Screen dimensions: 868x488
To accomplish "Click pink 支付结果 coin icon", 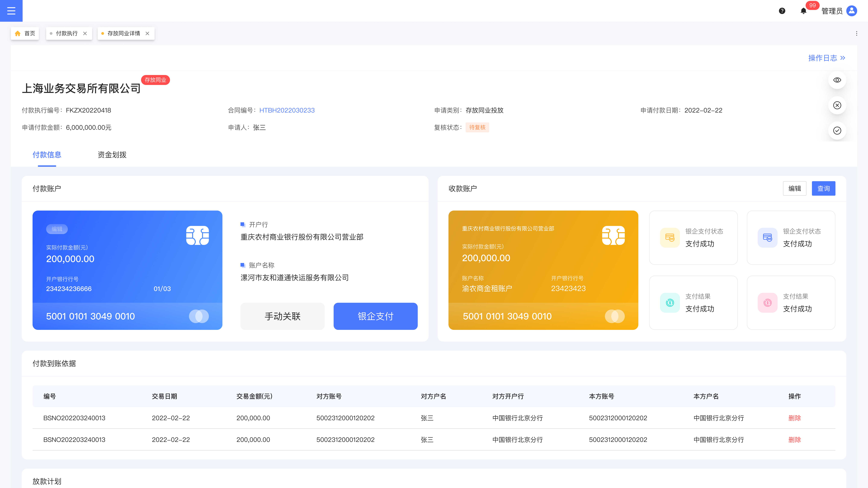I will [768, 303].
